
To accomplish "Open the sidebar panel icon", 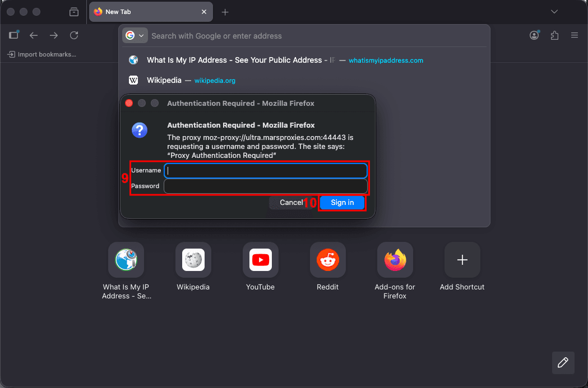I will click(13, 35).
